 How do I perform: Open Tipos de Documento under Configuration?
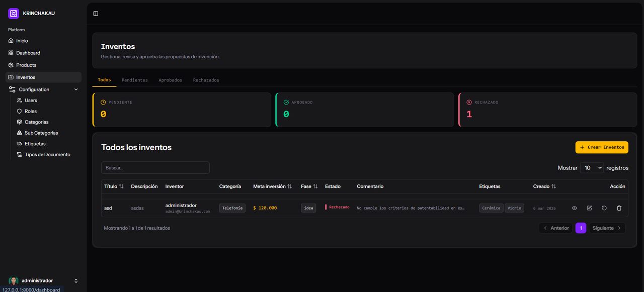tap(47, 155)
